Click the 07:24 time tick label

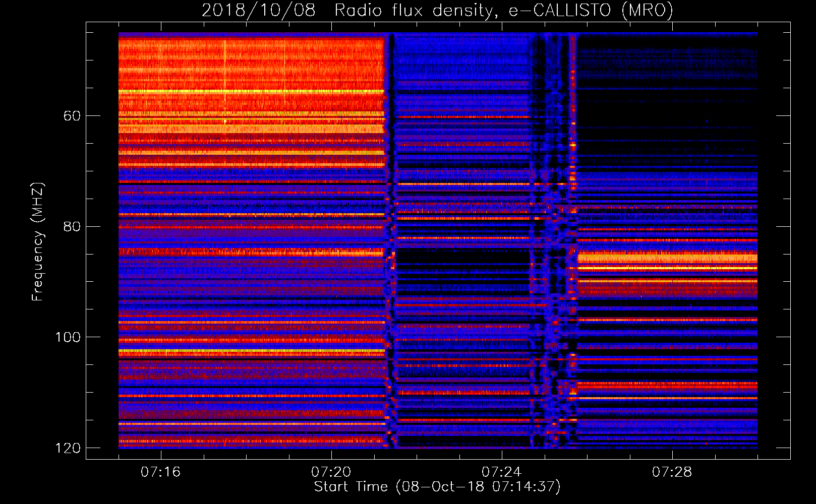501,472
